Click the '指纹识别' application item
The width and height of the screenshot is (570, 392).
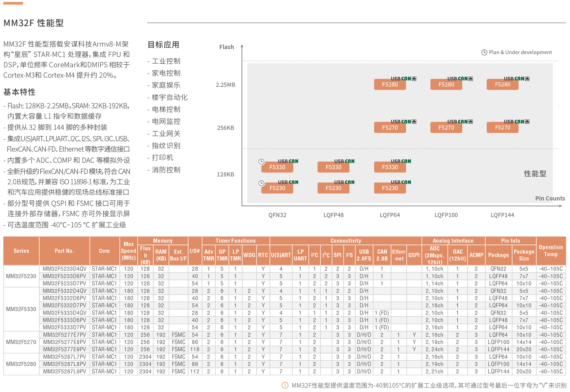pos(166,146)
